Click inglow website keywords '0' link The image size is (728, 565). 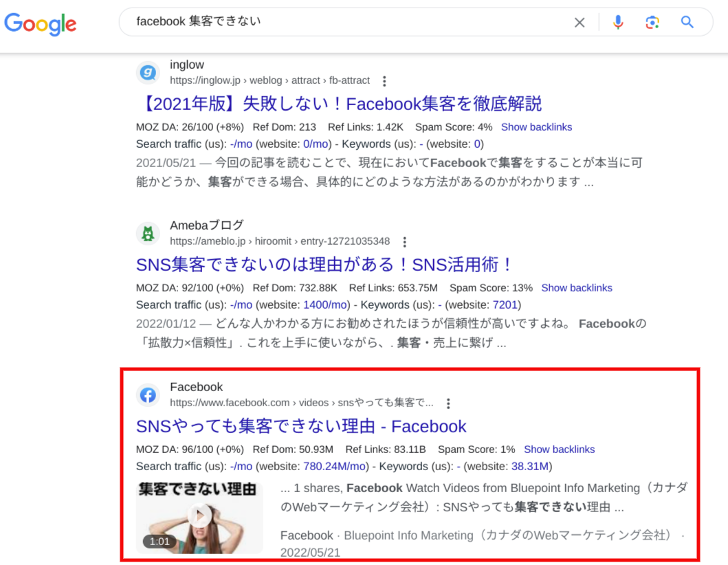coord(477,144)
